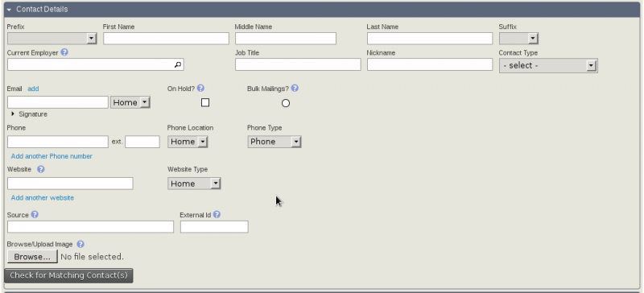Image resolution: width=644 pixels, height=293 pixels.
Task: Open the Contact Type select dropdown
Action: point(548,65)
